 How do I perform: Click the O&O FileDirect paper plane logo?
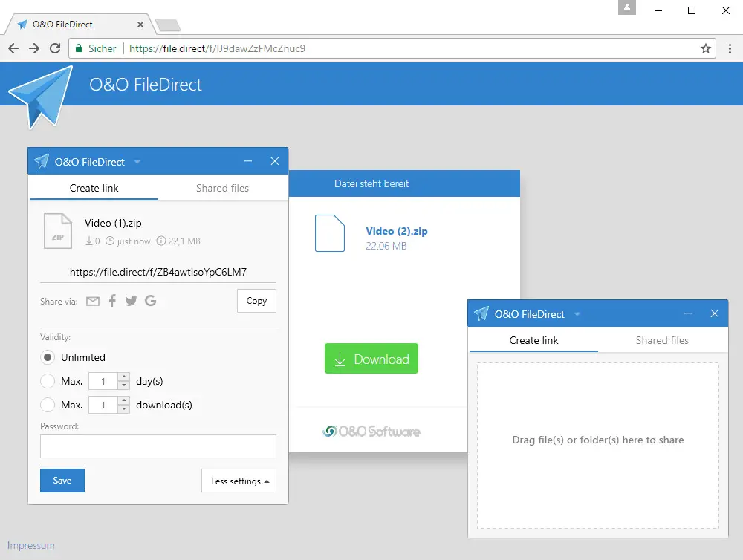pyautogui.click(x=42, y=97)
